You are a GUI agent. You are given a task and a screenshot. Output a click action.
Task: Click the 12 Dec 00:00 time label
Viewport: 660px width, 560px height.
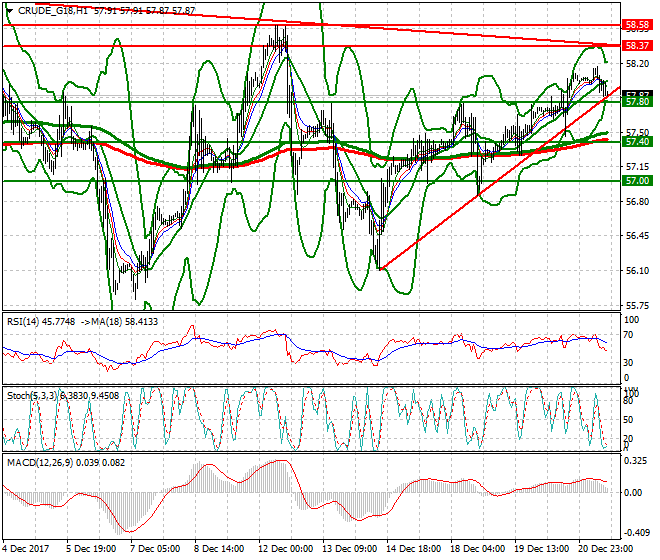(285, 549)
